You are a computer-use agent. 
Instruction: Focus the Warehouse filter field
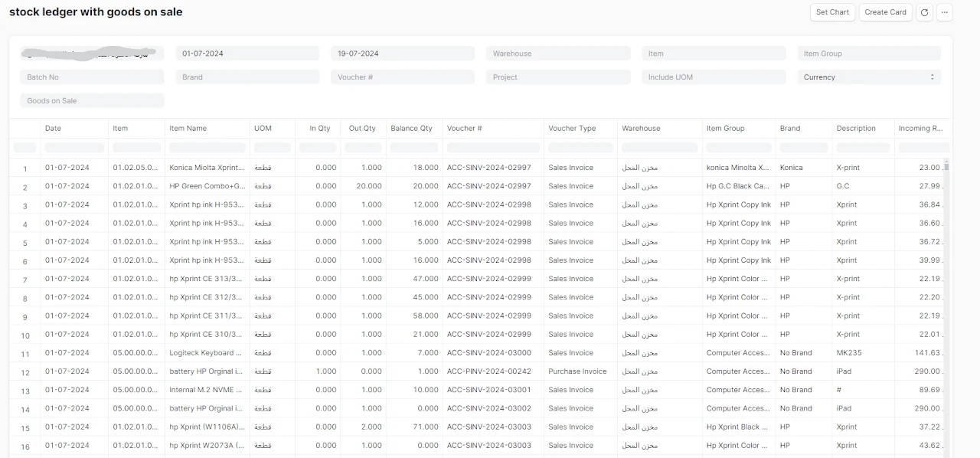tap(558, 54)
